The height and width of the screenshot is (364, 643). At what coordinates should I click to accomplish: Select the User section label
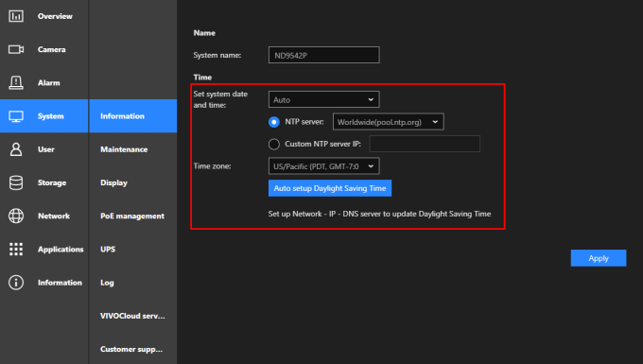(x=46, y=149)
